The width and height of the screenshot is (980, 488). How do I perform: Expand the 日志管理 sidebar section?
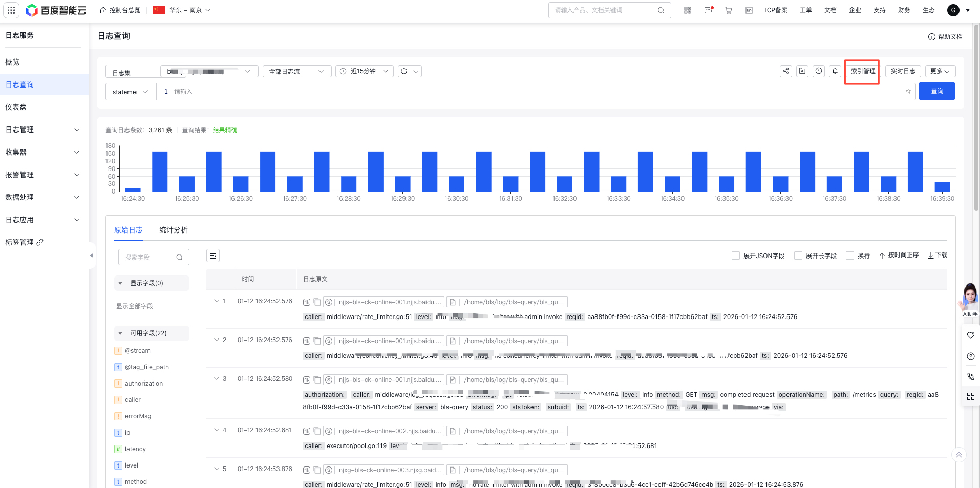click(42, 130)
